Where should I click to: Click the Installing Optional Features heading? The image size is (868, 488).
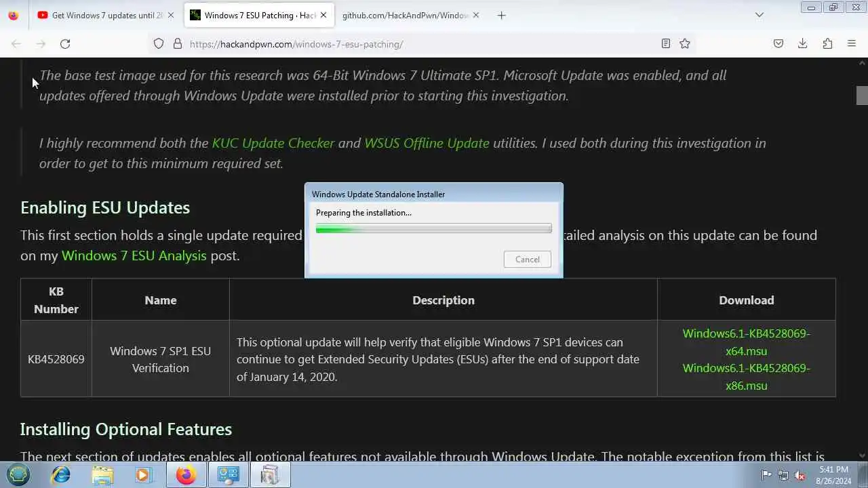tap(126, 429)
